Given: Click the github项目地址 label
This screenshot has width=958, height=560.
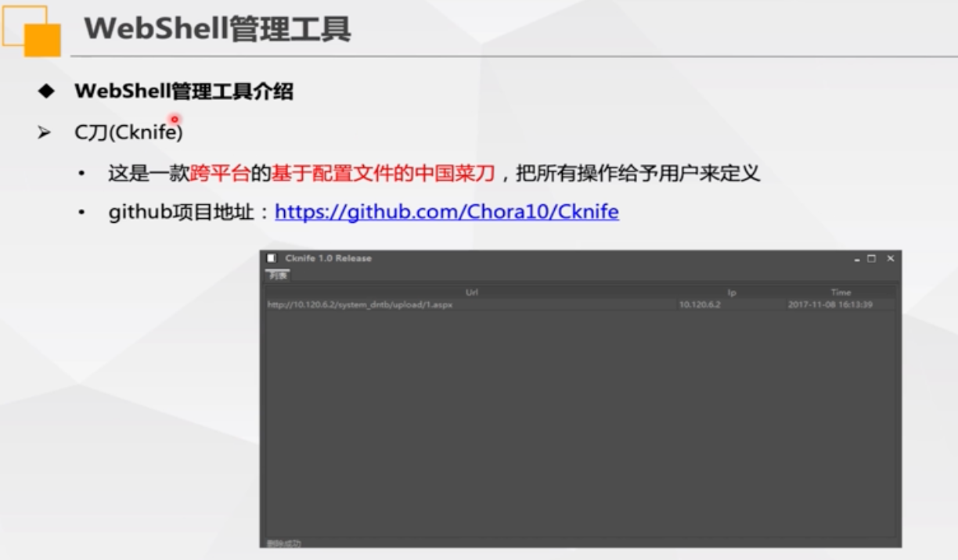Looking at the screenshot, I should point(182,212).
